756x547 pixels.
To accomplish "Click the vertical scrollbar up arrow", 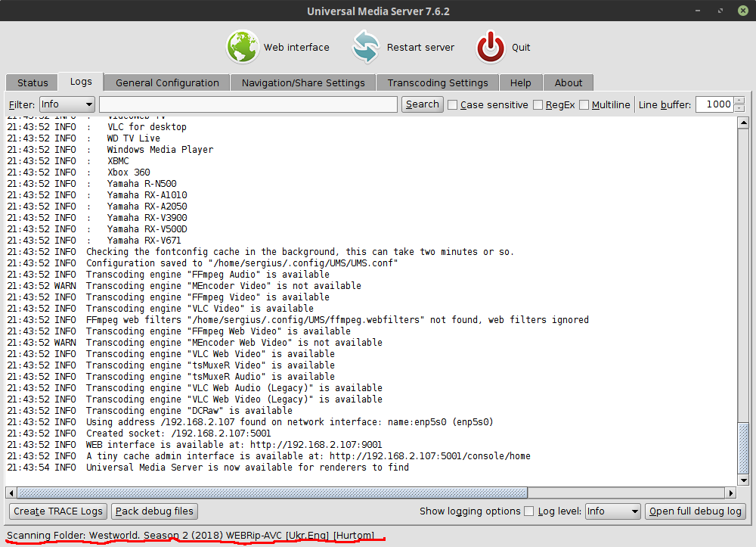I will 743,123.
